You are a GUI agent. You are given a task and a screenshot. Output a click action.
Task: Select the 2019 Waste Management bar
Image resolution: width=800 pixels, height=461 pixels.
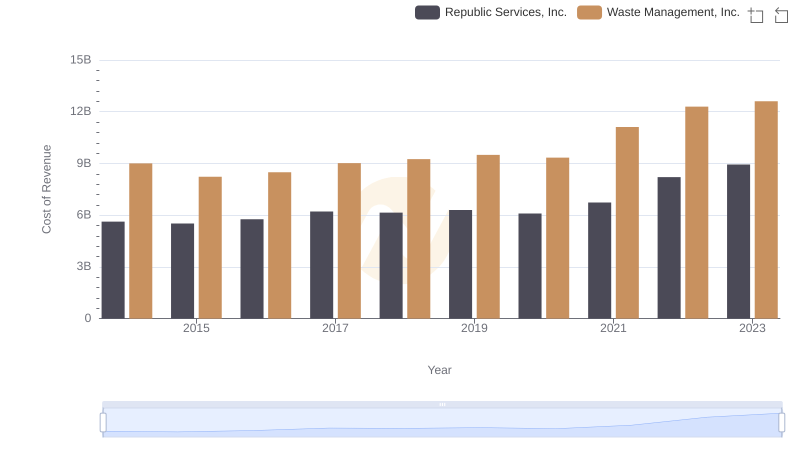[x=488, y=237]
